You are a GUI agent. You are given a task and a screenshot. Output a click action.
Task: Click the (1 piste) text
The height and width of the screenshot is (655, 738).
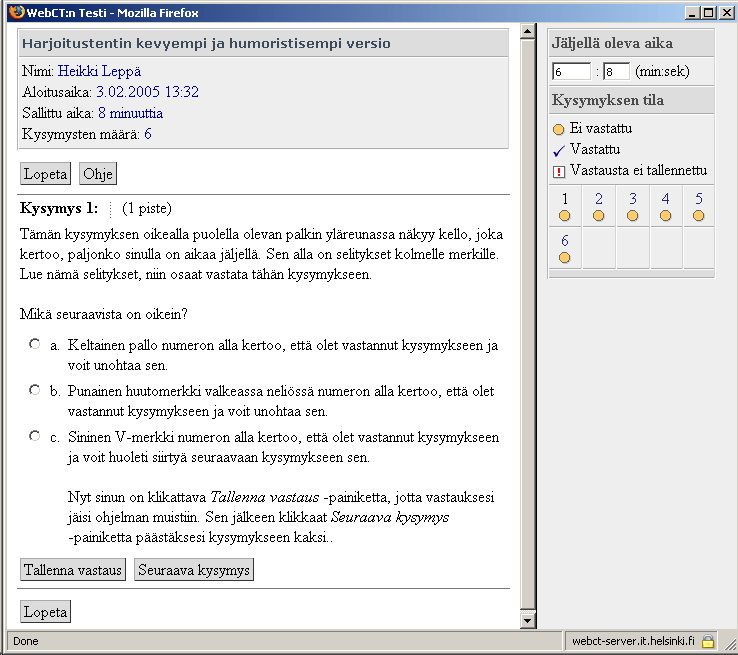pyautogui.click(x=147, y=208)
